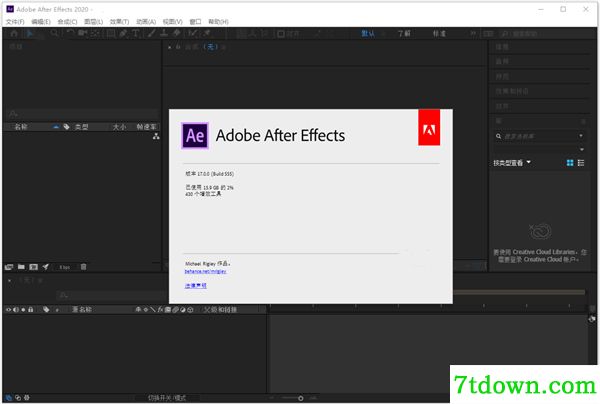
Task: Switch to the 了解 Learn workspace
Action: pyautogui.click(x=404, y=34)
